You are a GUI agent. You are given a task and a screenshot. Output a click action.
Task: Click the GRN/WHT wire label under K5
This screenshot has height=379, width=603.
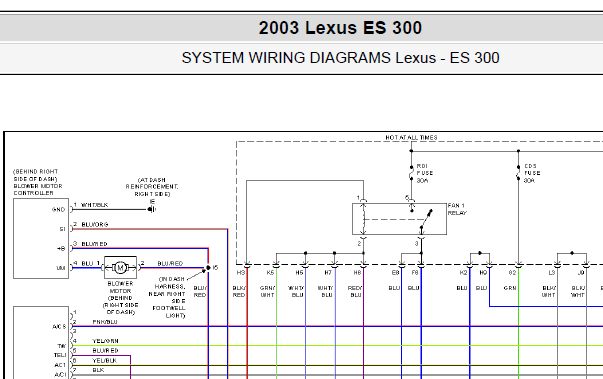267,291
